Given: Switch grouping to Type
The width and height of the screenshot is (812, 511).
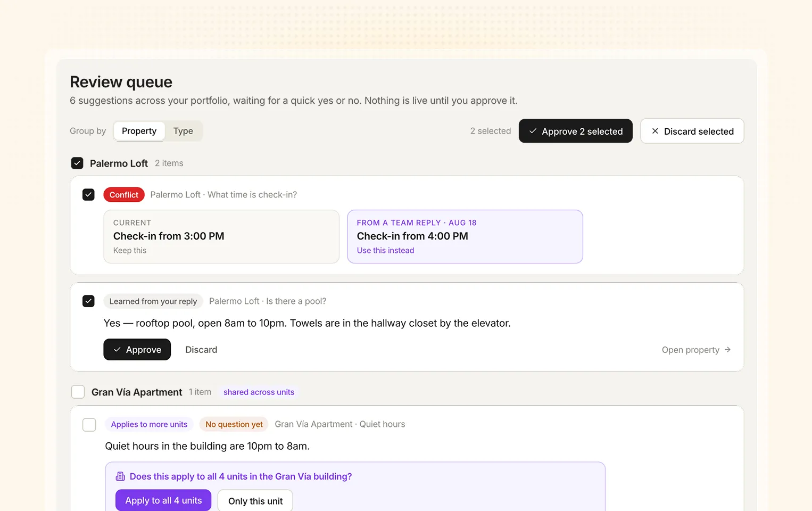Looking at the screenshot, I should click(x=183, y=131).
